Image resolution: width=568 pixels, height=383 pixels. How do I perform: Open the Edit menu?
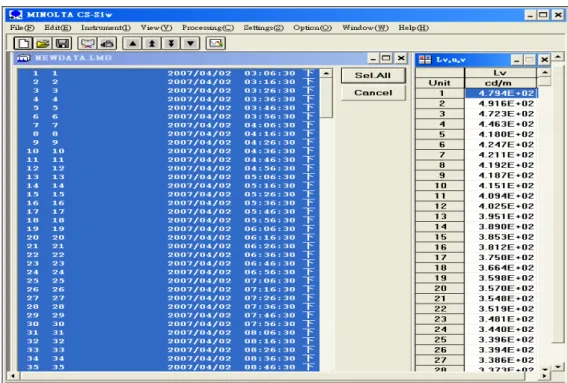click(58, 28)
